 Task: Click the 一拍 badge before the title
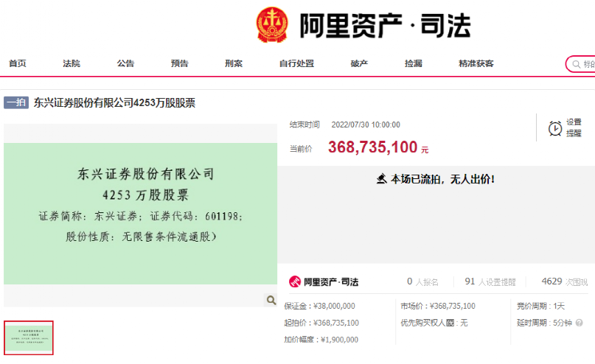pos(15,103)
